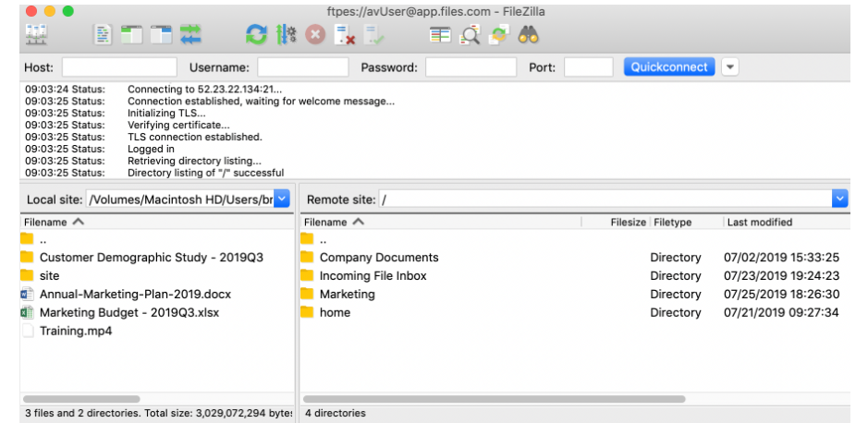868x423 pixels.
Task: Sort remote files by Last modified column
Action: coord(787,223)
